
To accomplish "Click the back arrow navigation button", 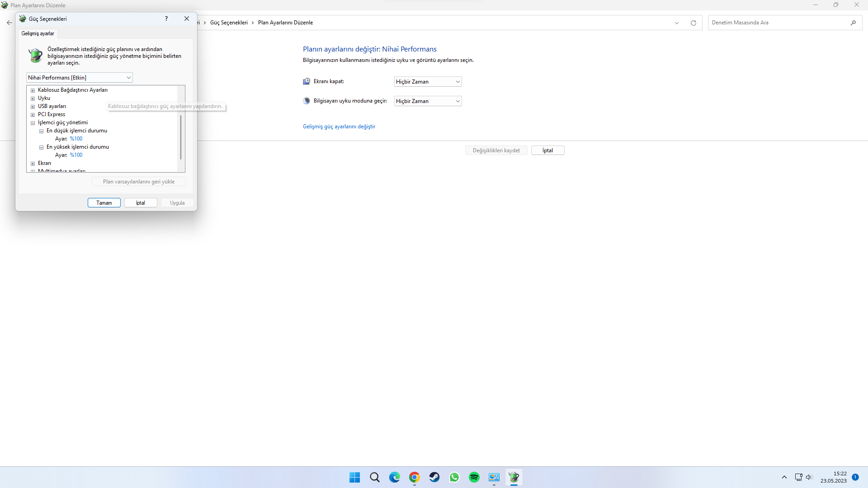I will tap(9, 23).
